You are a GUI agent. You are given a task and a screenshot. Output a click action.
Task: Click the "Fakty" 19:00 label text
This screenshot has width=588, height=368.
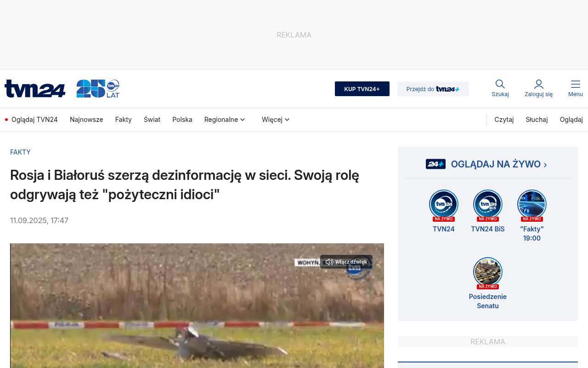click(532, 234)
